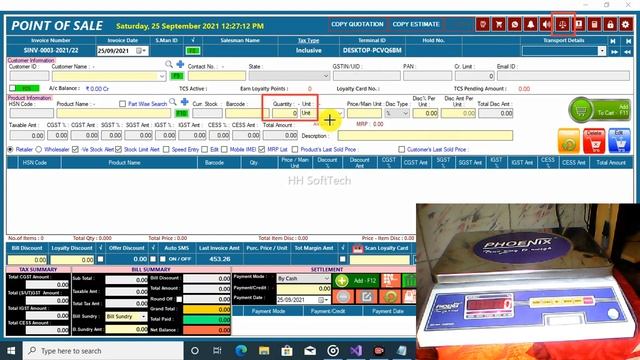Enable the Mobile IMEI checkbox
The height and width of the screenshot is (360, 640).
tap(224, 149)
